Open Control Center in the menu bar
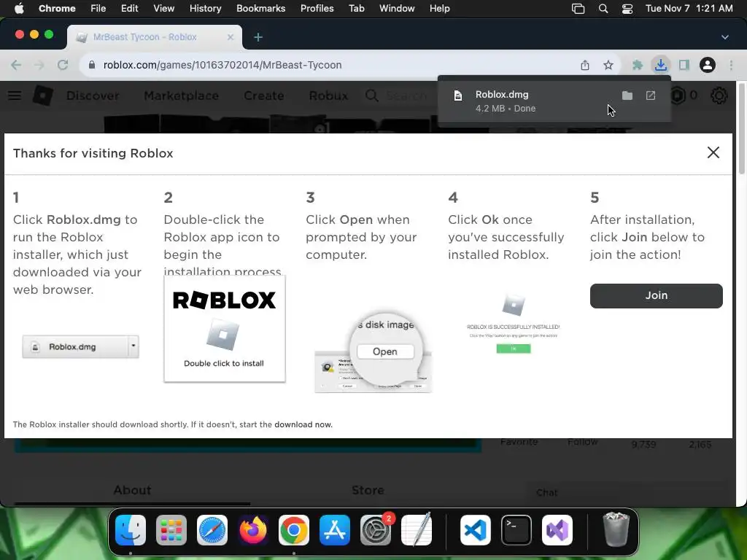 point(627,8)
